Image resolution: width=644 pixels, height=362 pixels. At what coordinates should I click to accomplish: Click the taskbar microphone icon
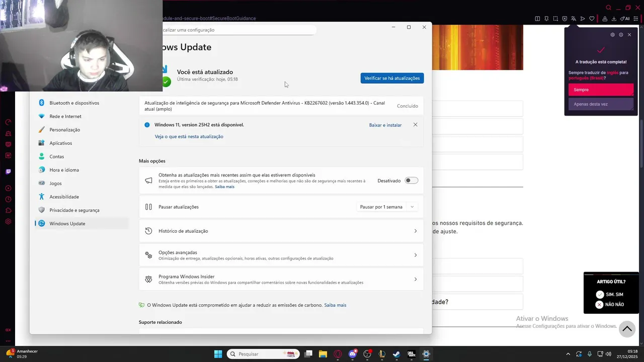589,354
